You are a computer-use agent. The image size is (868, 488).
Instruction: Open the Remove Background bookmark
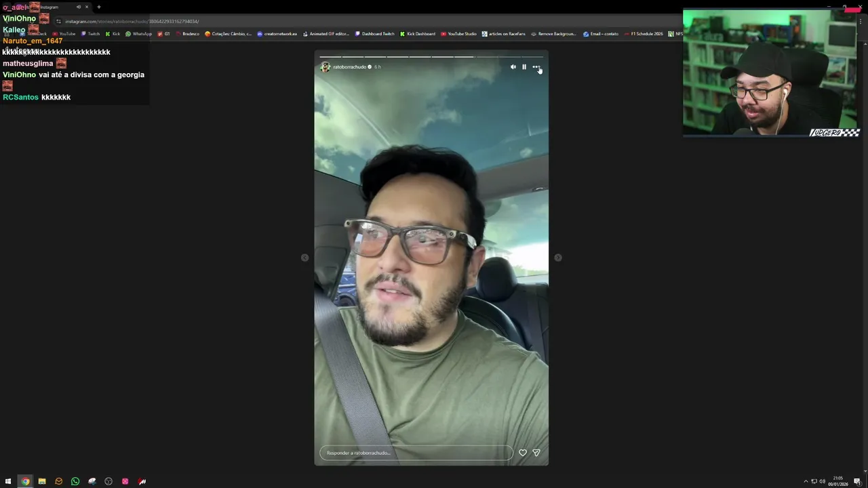pos(553,34)
